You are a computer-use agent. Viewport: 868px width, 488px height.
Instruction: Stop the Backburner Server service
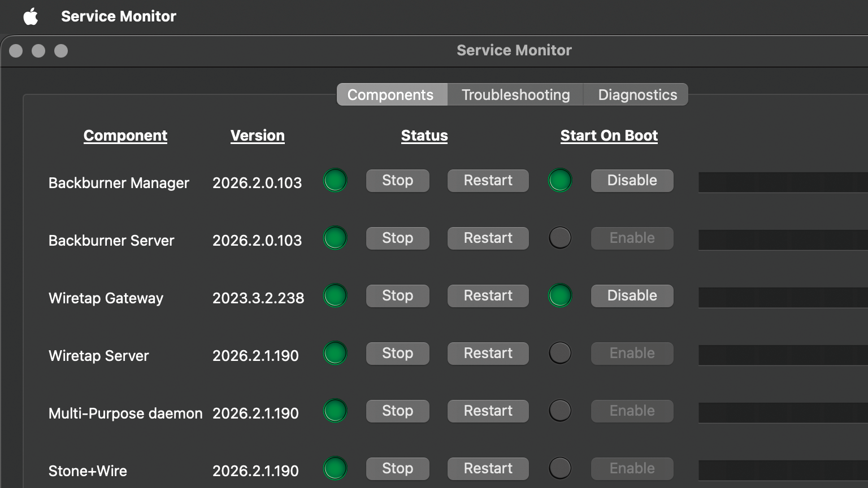[397, 238]
